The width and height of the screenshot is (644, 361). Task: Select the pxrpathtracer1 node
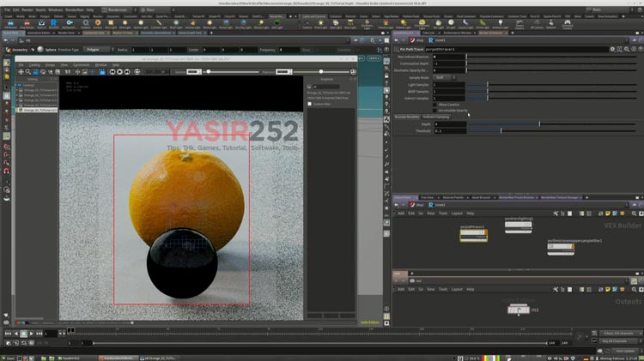473,235
